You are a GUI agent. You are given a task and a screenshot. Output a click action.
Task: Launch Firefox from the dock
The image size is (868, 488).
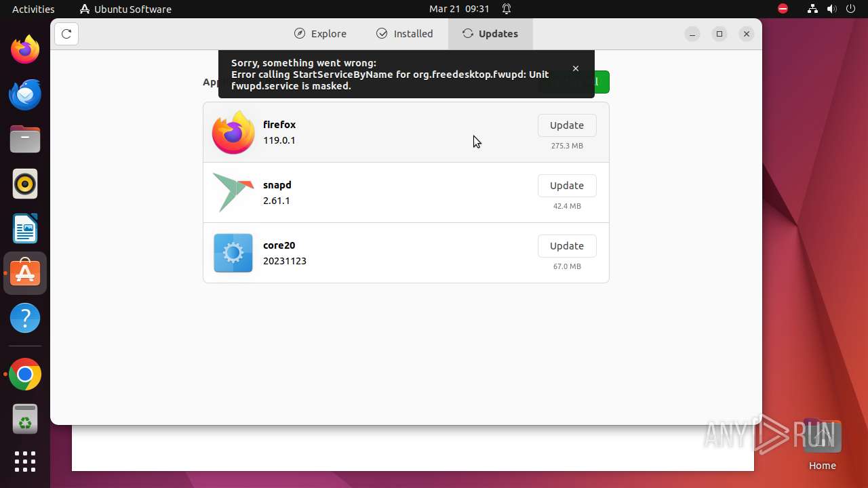(25, 49)
